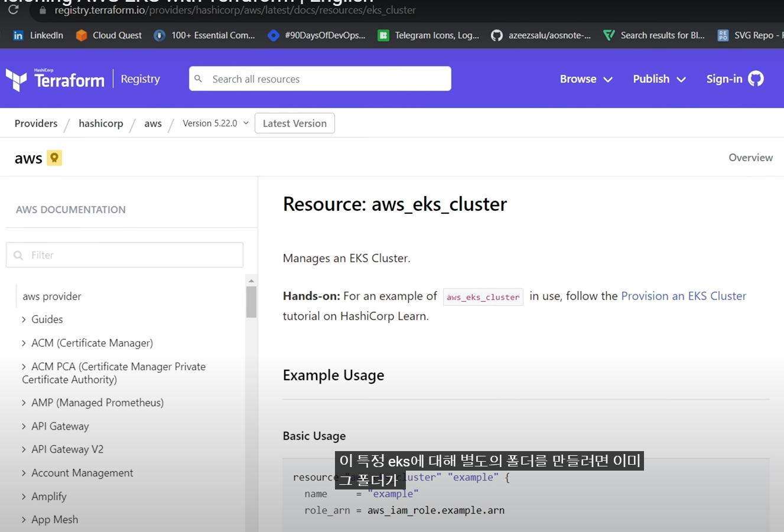Click the filter magnifier icon in the sidebar
The width and height of the screenshot is (784, 532).
pyautogui.click(x=18, y=255)
